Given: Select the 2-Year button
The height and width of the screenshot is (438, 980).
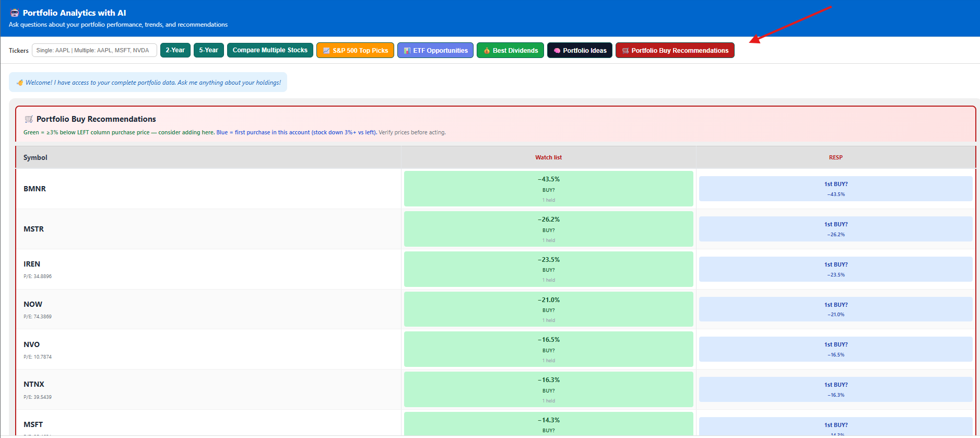Looking at the screenshot, I should (x=175, y=50).
